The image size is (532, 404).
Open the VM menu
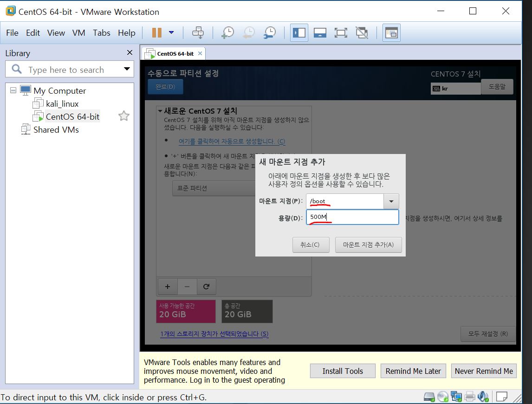pos(79,32)
